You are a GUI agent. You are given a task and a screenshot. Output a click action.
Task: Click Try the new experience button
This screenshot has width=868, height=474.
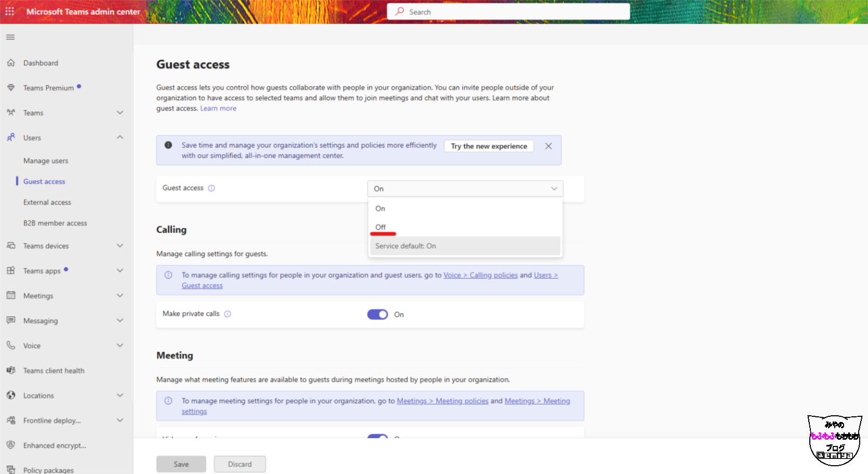point(489,146)
